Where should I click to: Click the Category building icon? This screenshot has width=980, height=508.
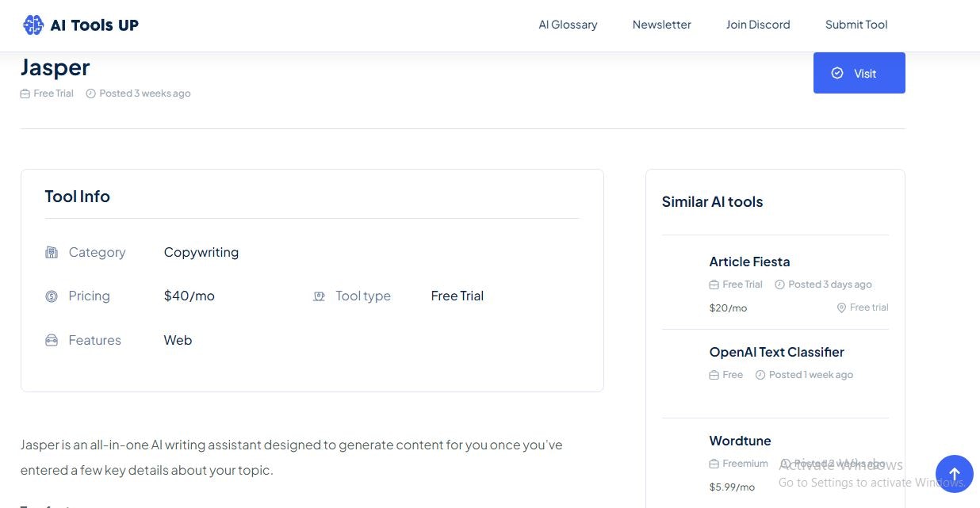pyautogui.click(x=52, y=253)
